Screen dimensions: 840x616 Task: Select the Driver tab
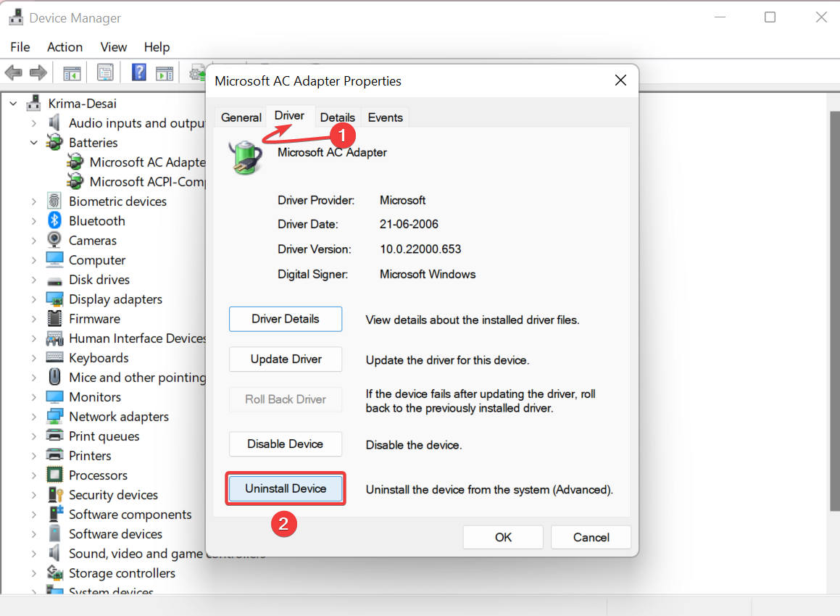click(289, 116)
